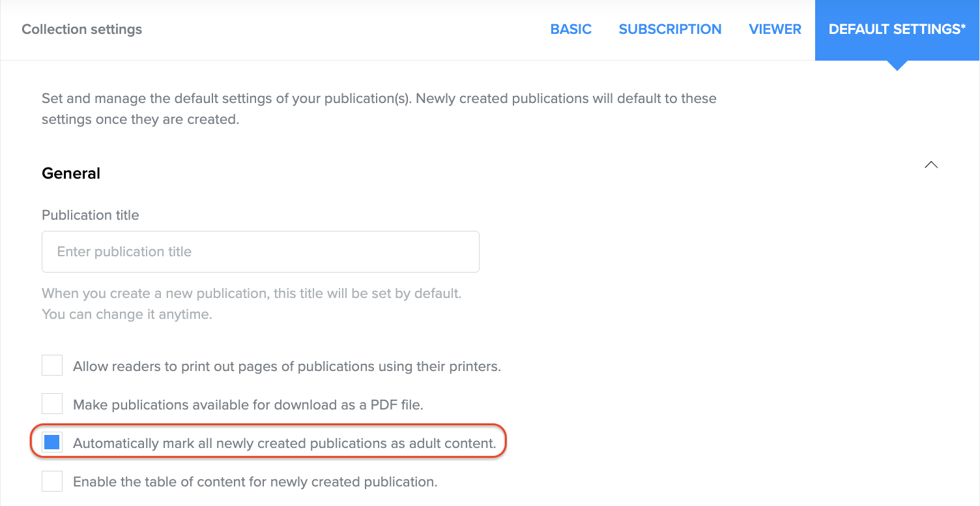Click the 'Make publications available for download' label
The width and height of the screenshot is (980, 506).
click(248, 405)
